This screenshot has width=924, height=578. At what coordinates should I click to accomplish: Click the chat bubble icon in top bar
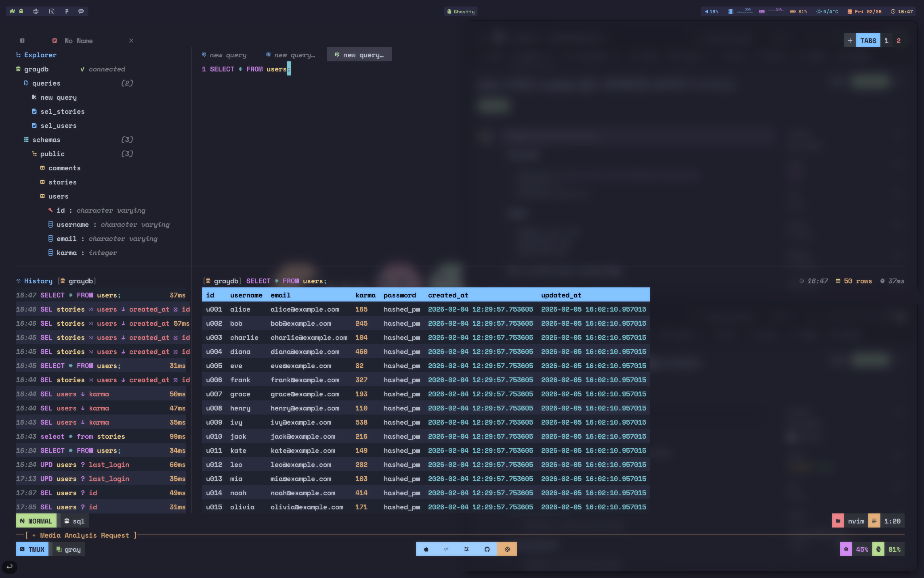(x=81, y=11)
